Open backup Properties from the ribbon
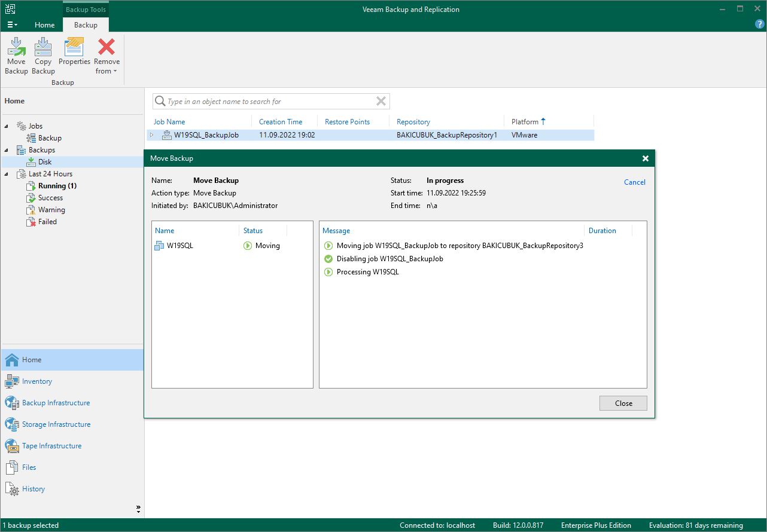Screen dimensions: 767x532 pos(74,52)
